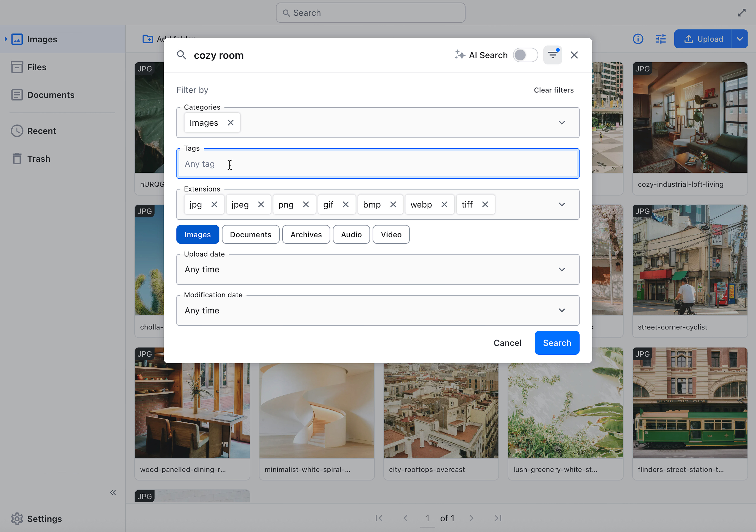Remove the tiff extension chip
756x532 pixels.
pyautogui.click(x=485, y=204)
